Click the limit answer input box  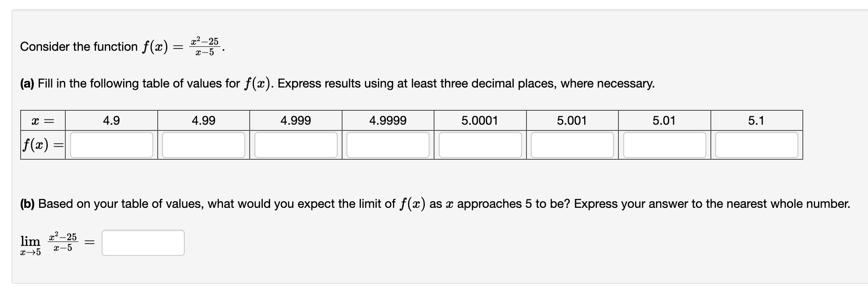coord(142,242)
